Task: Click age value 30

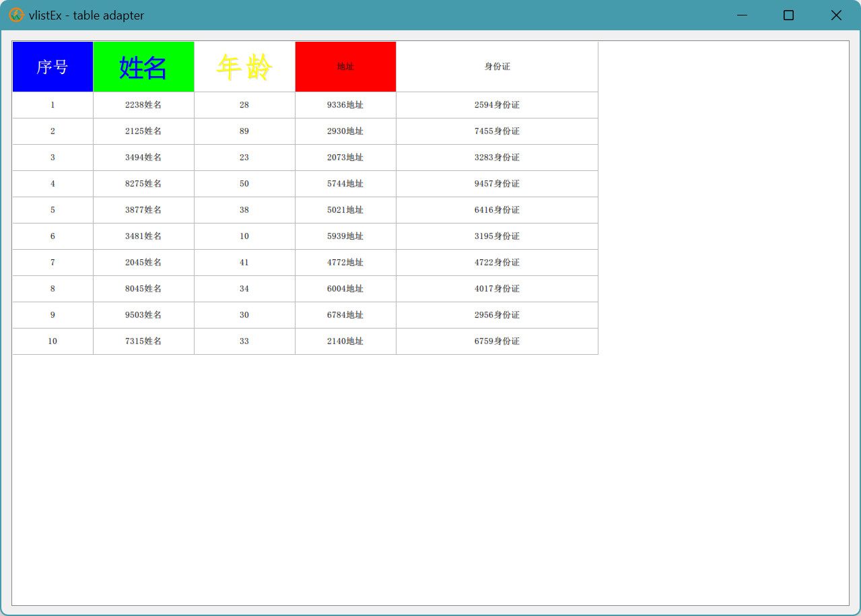Action: (x=244, y=315)
